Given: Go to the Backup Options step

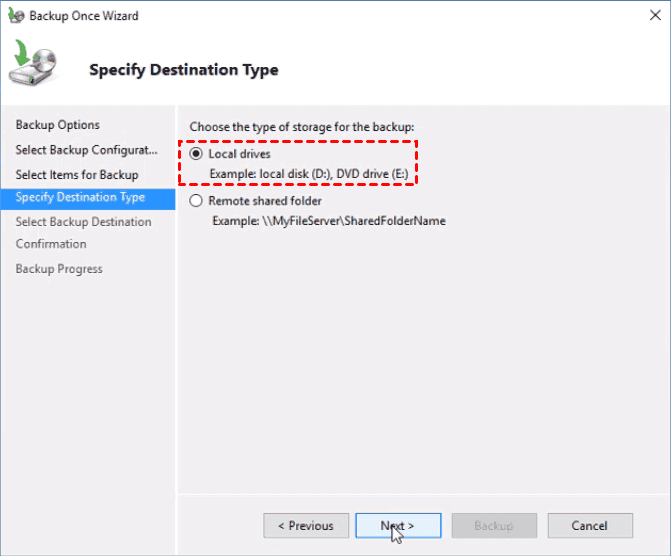Looking at the screenshot, I should tap(58, 125).
